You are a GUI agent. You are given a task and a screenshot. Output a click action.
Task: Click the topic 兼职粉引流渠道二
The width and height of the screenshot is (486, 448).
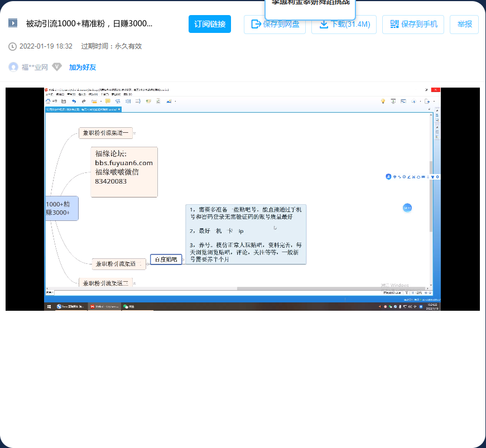tap(119, 264)
